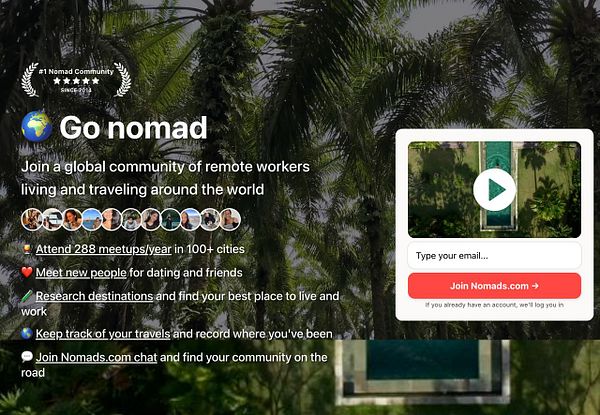Follow the Research destinations link
The height and width of the screenshot is (415, 600).
(x=94, y=296)
